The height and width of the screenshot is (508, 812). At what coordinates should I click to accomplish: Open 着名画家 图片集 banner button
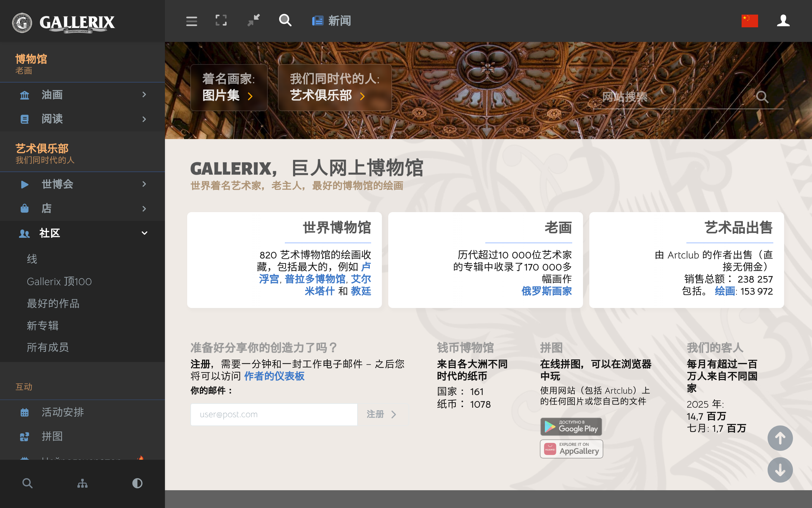pyautogui.click(x=229, y=87)
